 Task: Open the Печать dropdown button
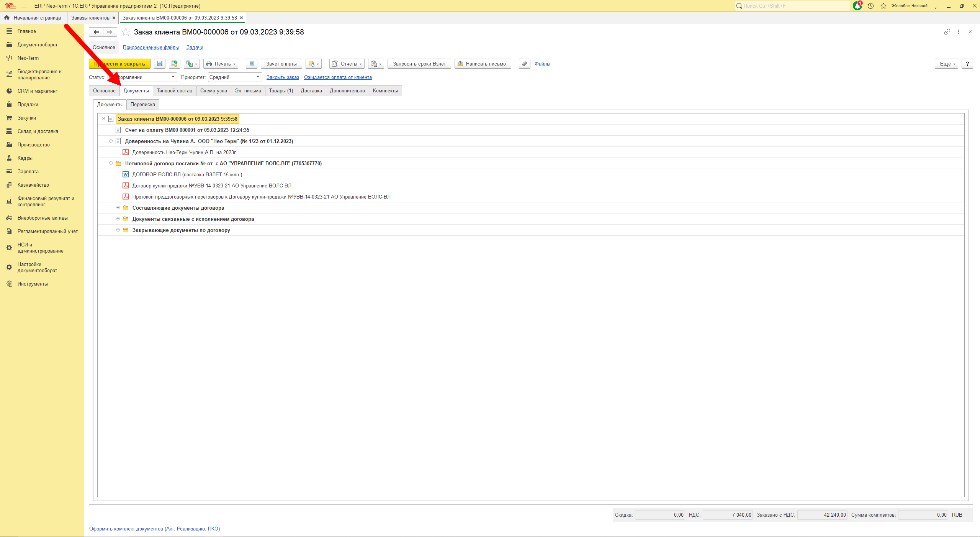pyautogui.click(x=221, y=64)
